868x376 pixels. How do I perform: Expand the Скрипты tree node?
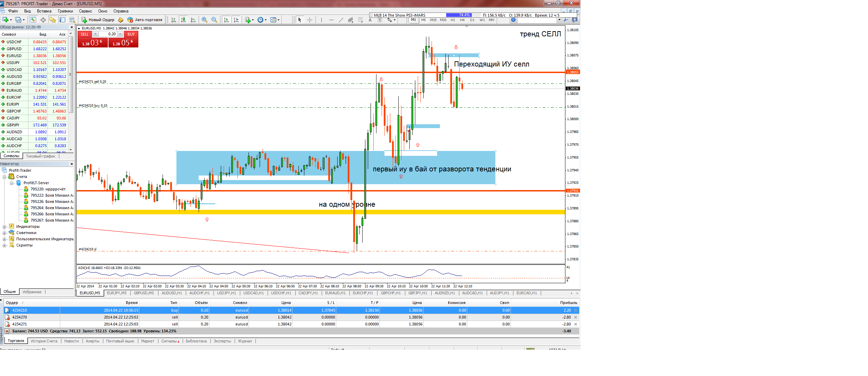click(5, 245)
